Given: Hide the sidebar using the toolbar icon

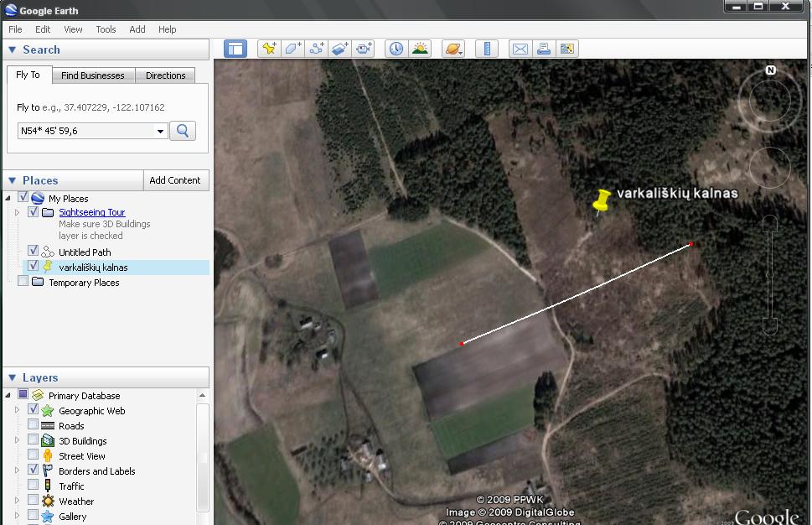Looking at the screenshot, I should click(235, 49).
